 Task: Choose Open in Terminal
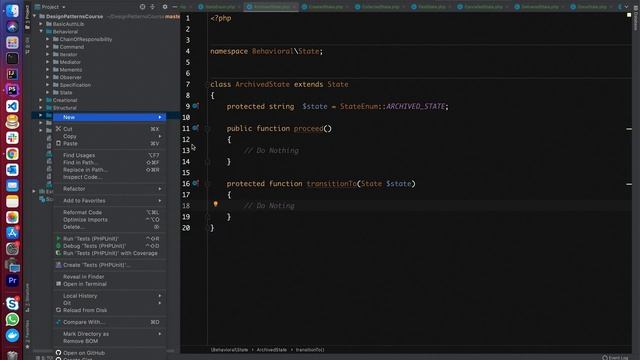click(x=109, y=284)
